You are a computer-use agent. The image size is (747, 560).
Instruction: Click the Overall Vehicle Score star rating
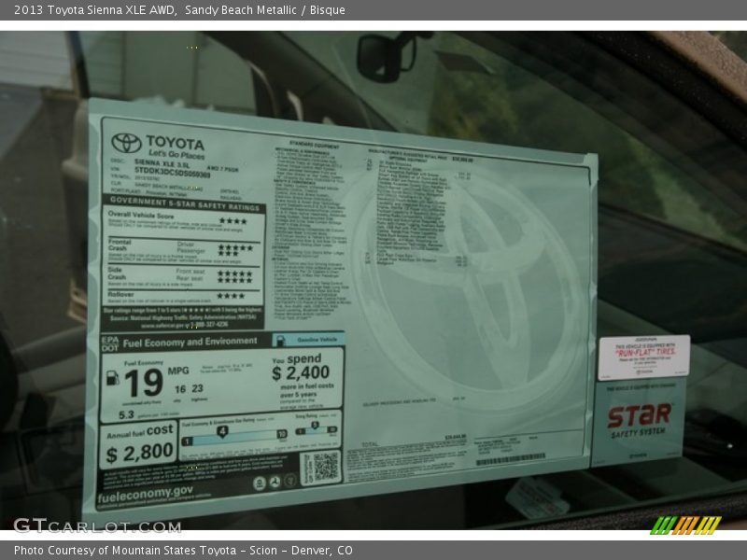tap(233, 221)
